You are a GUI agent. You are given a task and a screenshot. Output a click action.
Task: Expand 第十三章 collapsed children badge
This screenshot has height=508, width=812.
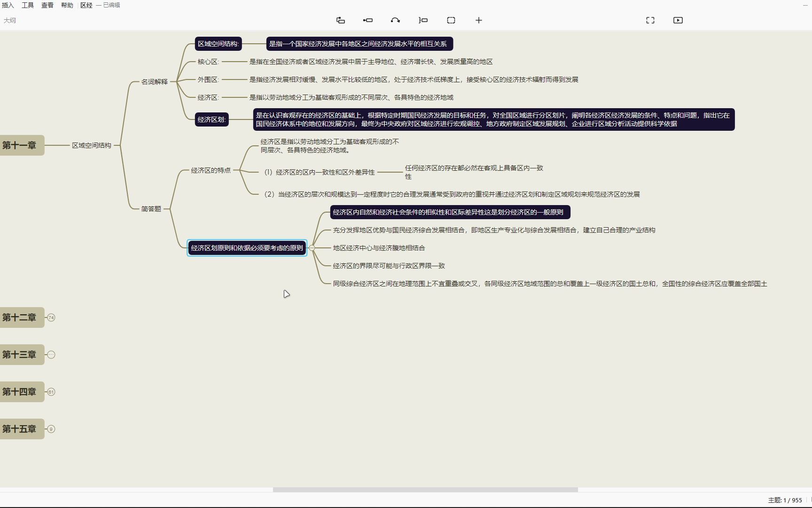pos(51,355)
